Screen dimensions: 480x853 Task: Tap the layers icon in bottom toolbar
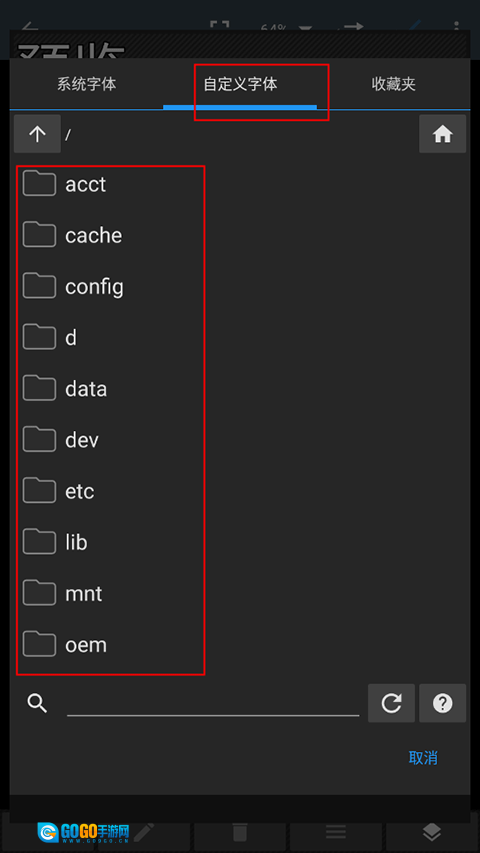pyautogui.click(x=432, y=832)
